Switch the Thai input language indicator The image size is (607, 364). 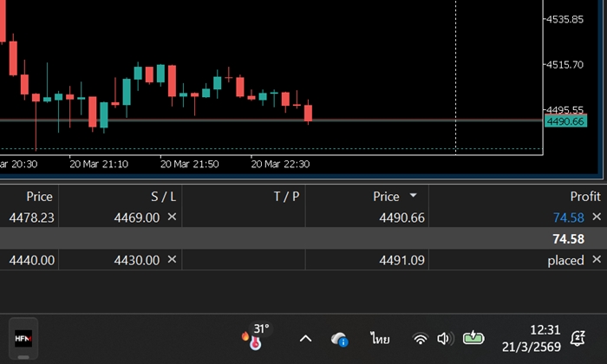(x=379, y=339)
